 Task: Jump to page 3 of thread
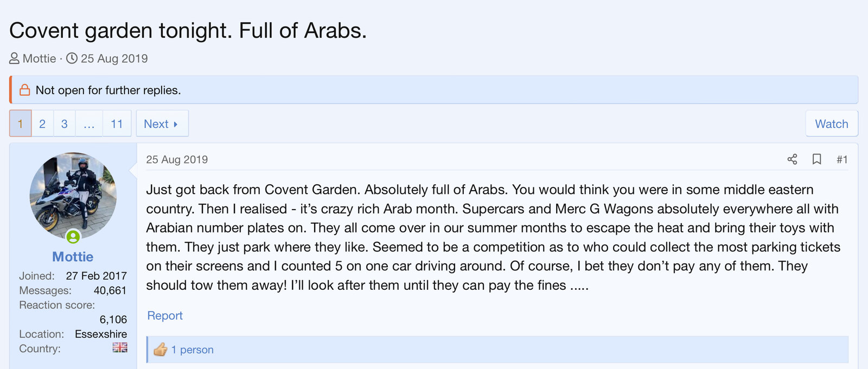(x=65, y=124)
